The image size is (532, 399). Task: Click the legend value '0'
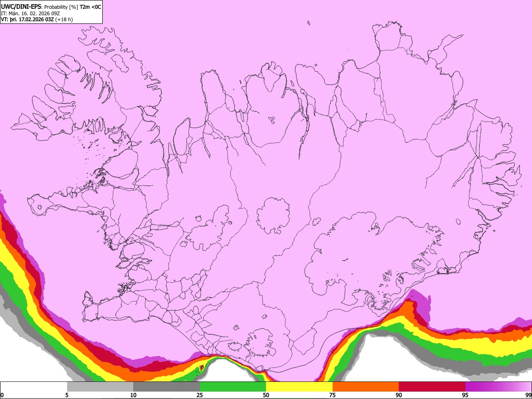tap(2, 395)
